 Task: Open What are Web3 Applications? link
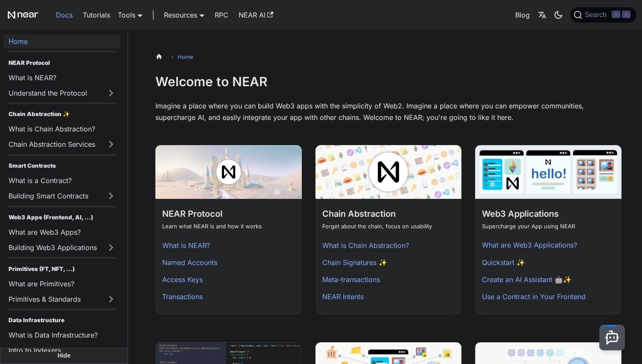[529, 245]
